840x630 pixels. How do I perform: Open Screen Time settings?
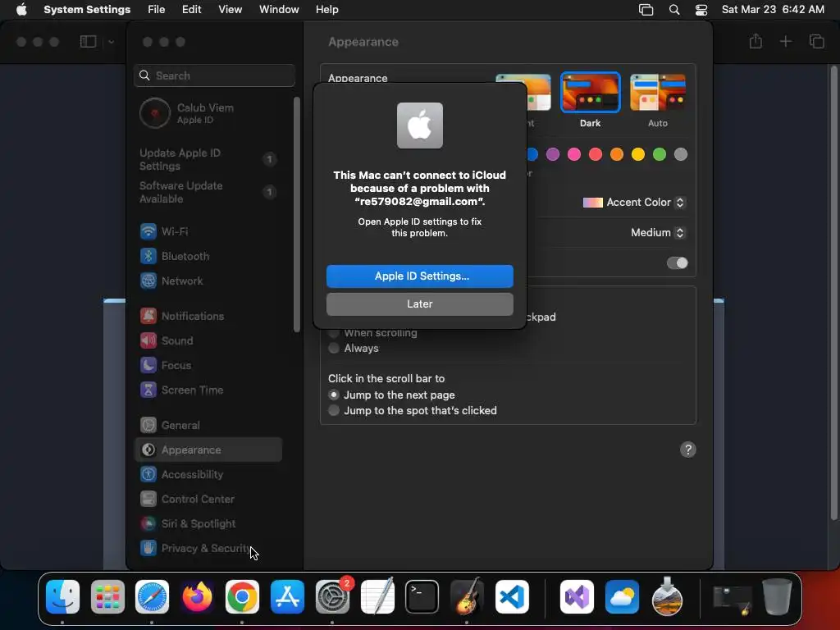tap(209, 390)
